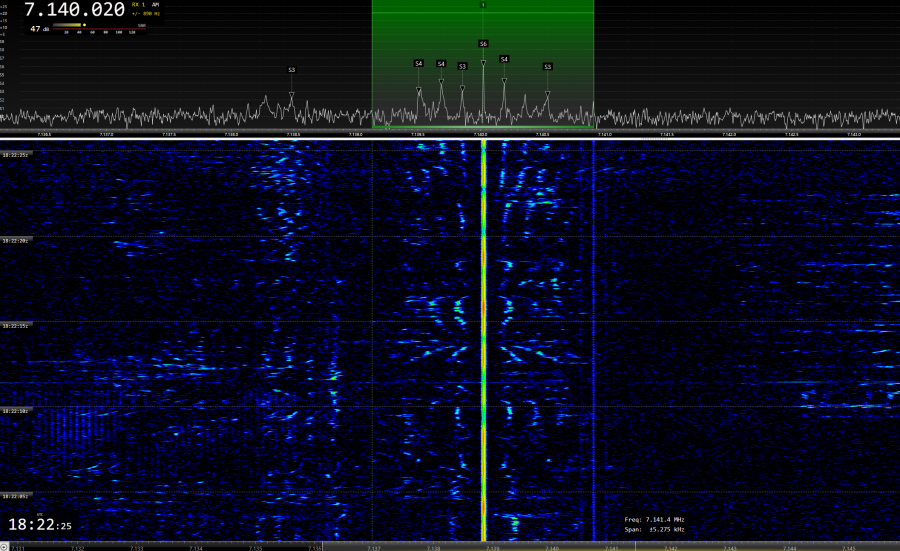Click the 47 dB level readout

[x=38, y=29]
